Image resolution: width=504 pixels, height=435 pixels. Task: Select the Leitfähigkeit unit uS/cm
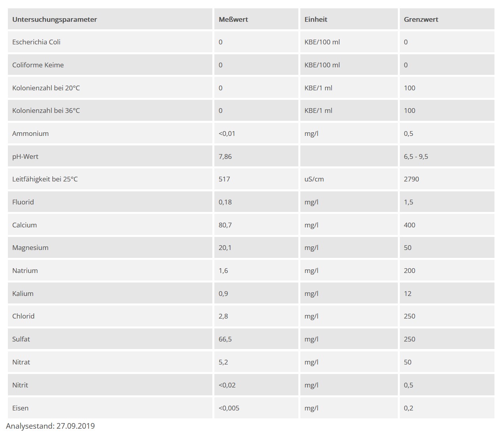coord(314,179)
